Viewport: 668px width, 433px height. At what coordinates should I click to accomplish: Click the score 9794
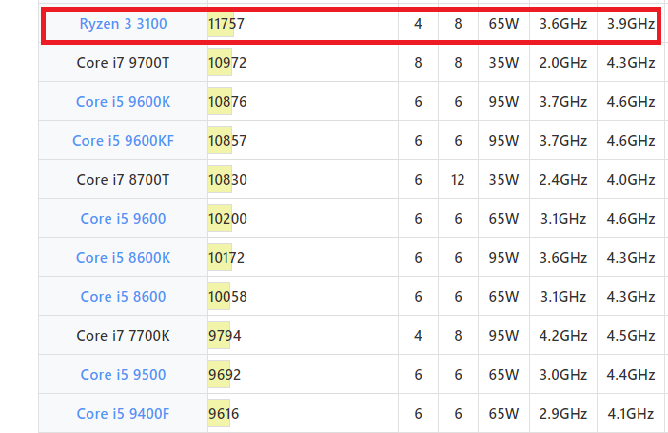coord(225,336)
